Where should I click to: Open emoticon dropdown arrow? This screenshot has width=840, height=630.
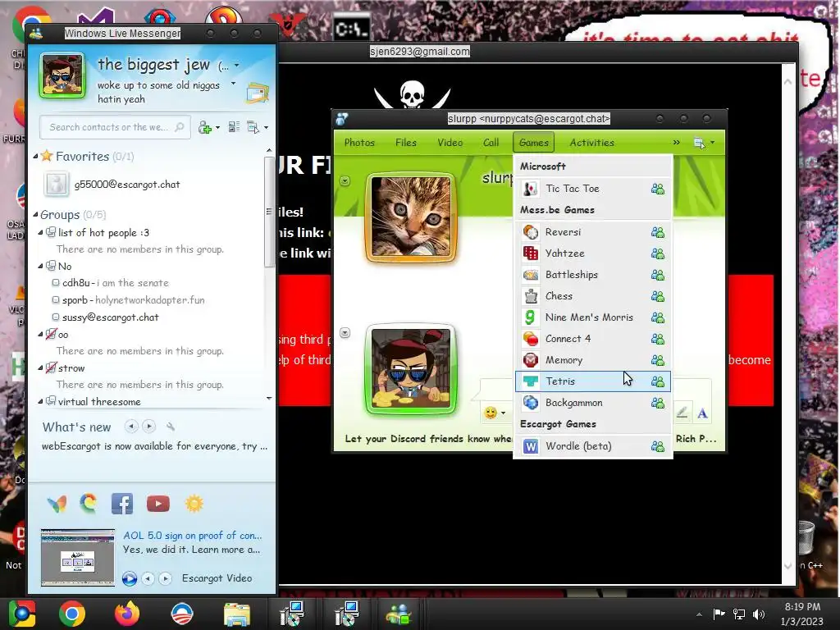[503, 413]
